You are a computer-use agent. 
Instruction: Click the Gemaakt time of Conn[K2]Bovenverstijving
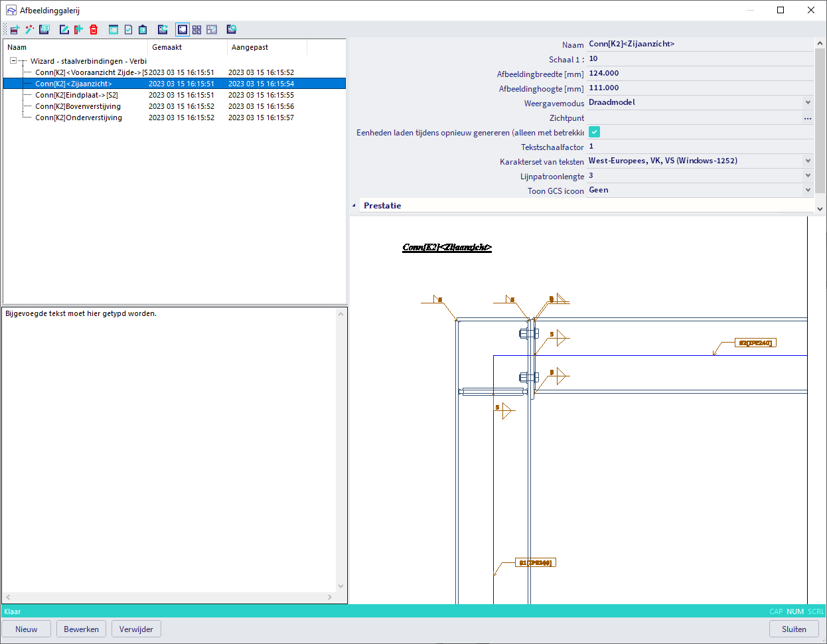(x=200, y=106)
